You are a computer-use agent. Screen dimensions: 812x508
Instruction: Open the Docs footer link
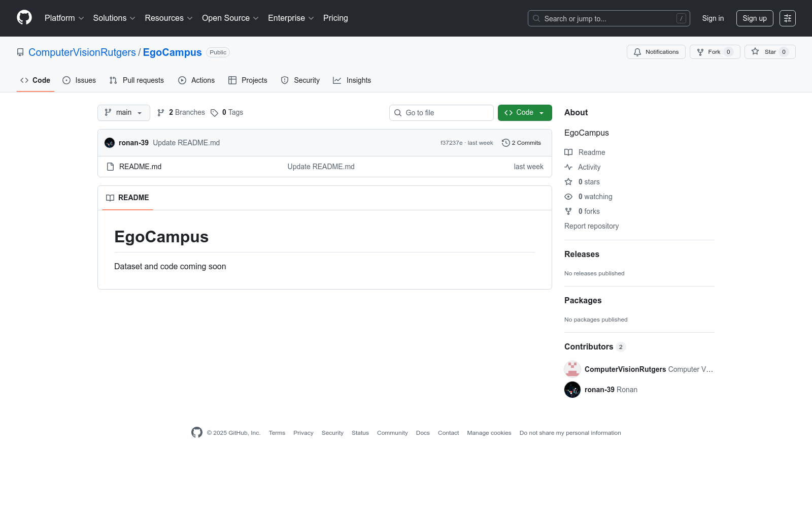[x=423, y=433]
